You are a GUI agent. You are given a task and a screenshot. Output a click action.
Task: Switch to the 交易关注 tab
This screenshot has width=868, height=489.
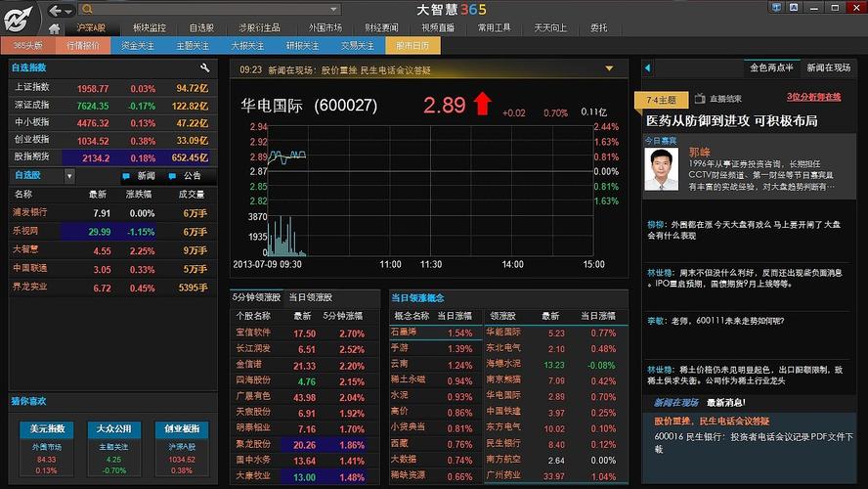(x=357, y=45)
